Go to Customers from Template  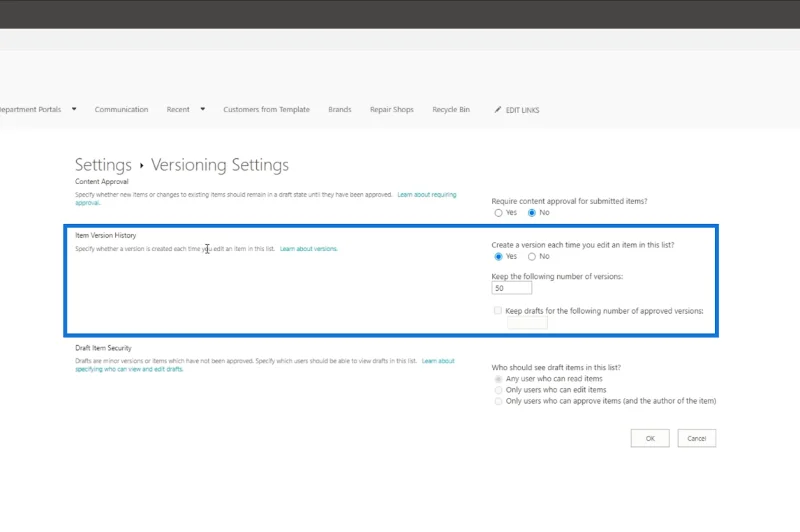[x=266, y=109]
